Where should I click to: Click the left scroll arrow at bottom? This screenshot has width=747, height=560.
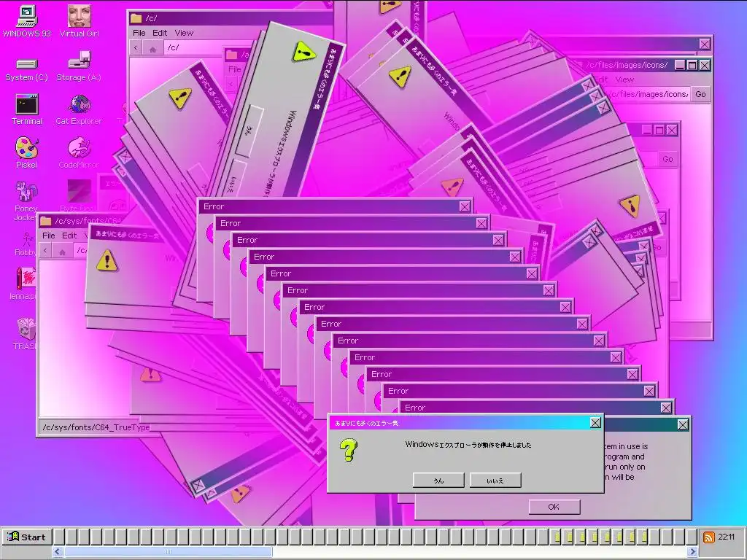[x=58, y=551]
